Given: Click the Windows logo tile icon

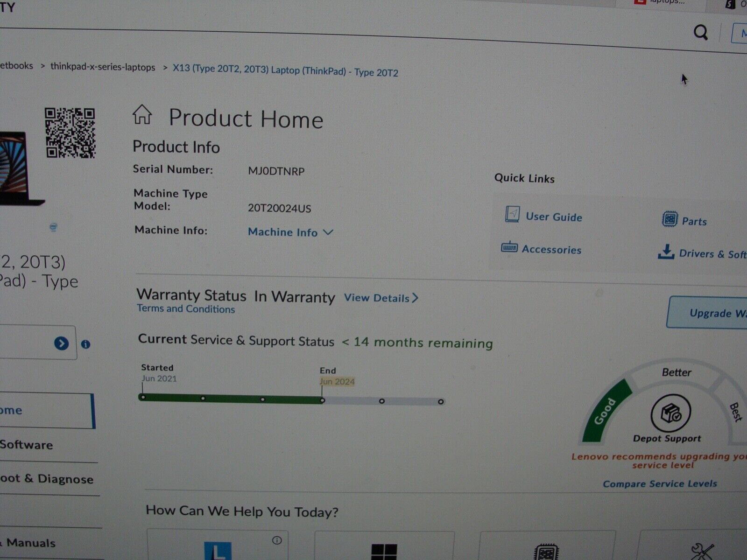Looking at the screenshot, I should [384, 552].
